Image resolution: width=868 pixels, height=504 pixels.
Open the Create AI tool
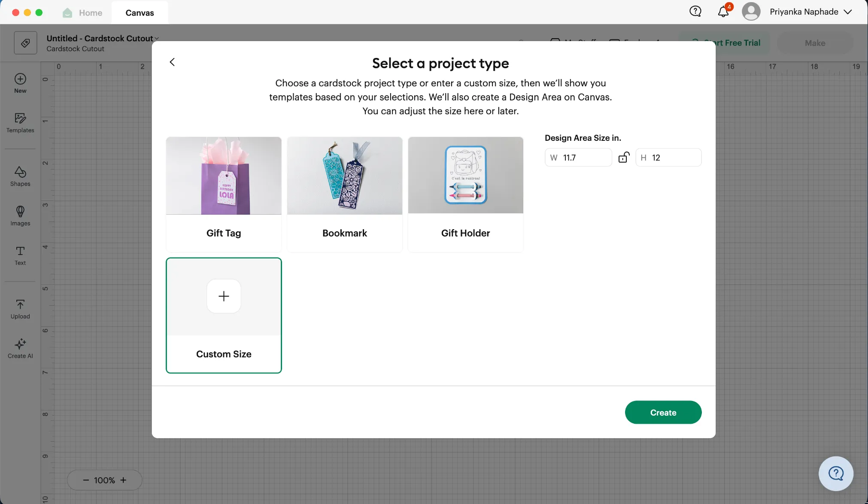coord(20,349)
